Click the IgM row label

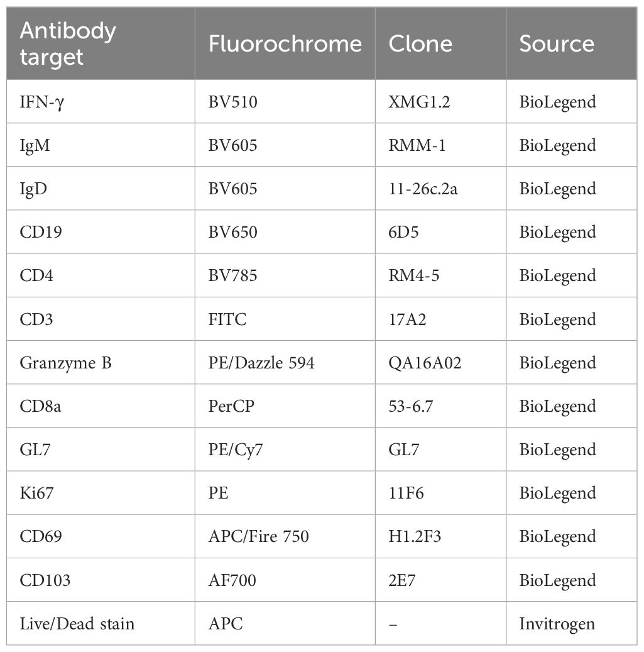click(x=101, y=145)
